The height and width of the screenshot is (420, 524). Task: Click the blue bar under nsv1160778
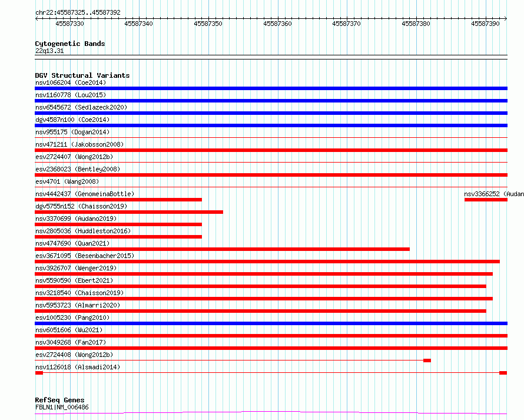pyautogui.click(x=271, y=101)
